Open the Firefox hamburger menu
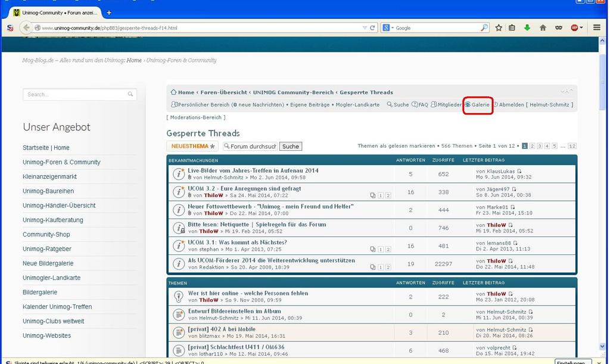This screenshot has height=364, width=610. click(x=597, y=27)
